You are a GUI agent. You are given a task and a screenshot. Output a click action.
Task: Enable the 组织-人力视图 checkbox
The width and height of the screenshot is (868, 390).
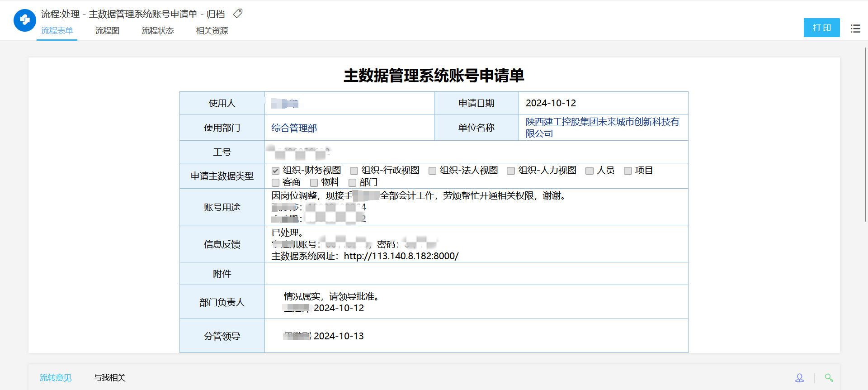click(x=511, y=171)
